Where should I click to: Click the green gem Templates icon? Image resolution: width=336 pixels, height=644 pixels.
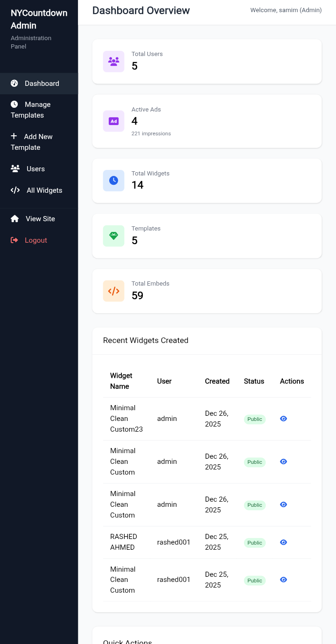(113, 236)
